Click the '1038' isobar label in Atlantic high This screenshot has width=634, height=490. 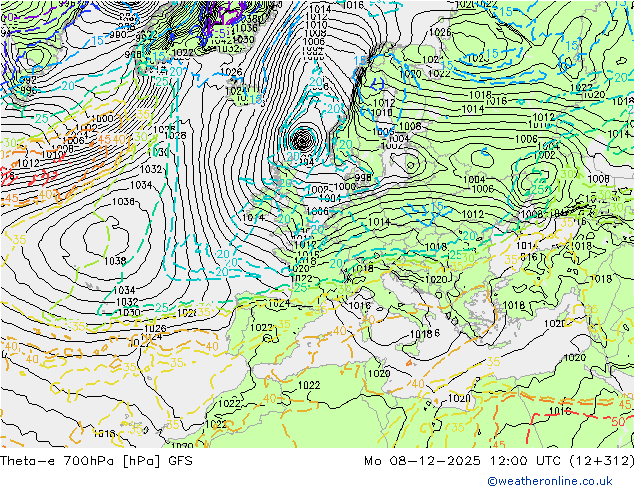pos(115,261)
